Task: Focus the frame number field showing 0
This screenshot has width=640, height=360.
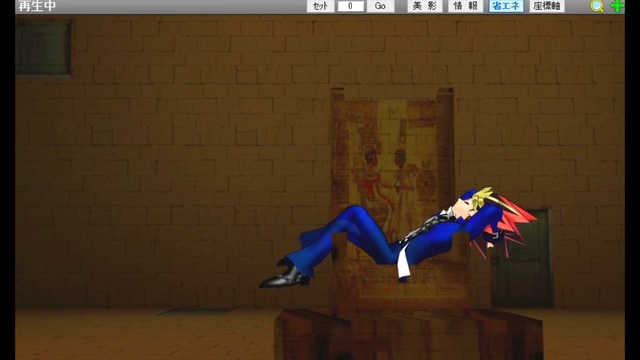Action: pyautogui.click(x=350, y=6)
